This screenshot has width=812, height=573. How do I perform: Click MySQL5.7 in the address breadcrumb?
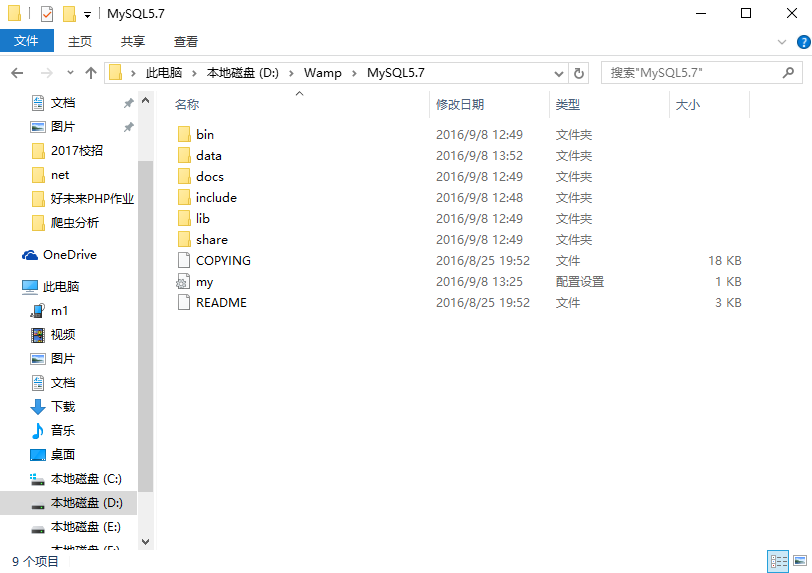point(396,73)
